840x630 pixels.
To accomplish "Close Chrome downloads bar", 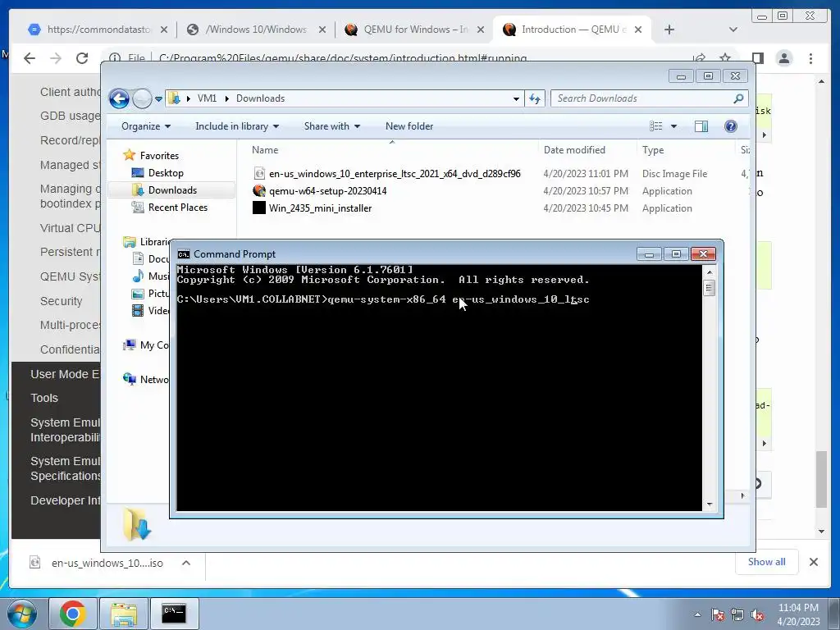I will 813,562.
